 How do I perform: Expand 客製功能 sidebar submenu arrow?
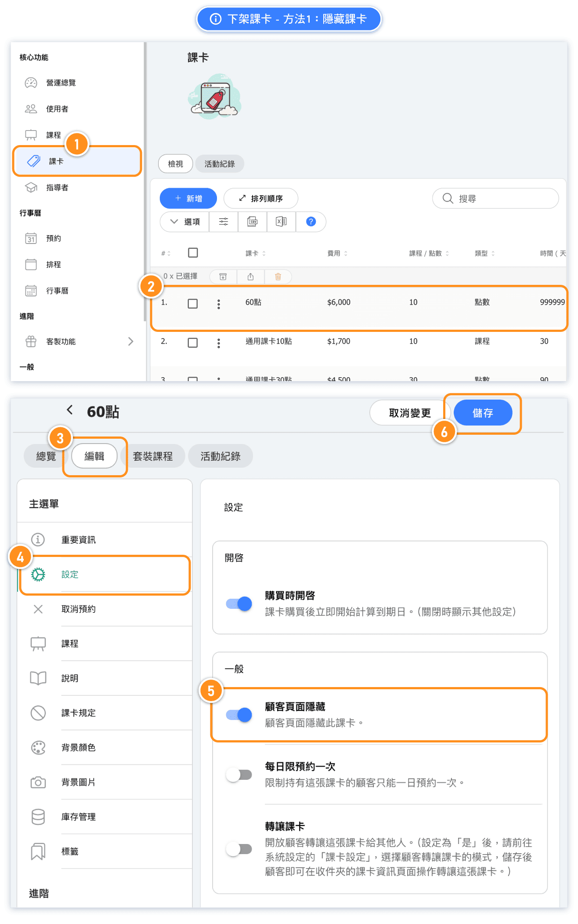[x=130, y=342]
